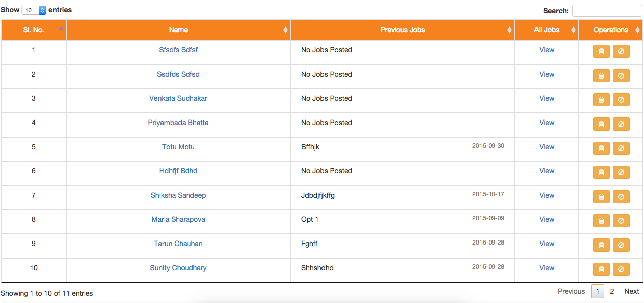Go to page 2 of the table
This screenshot has width=644, height=303.
point(612,291)
